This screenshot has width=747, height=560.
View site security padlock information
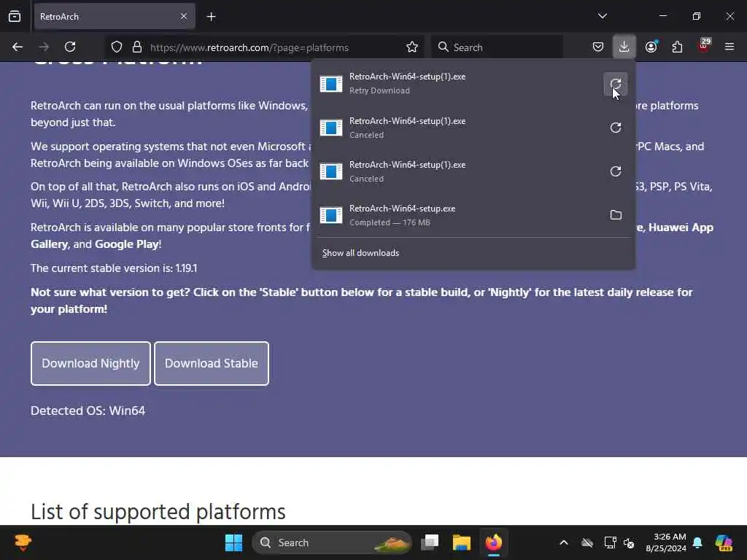[137, 47]
